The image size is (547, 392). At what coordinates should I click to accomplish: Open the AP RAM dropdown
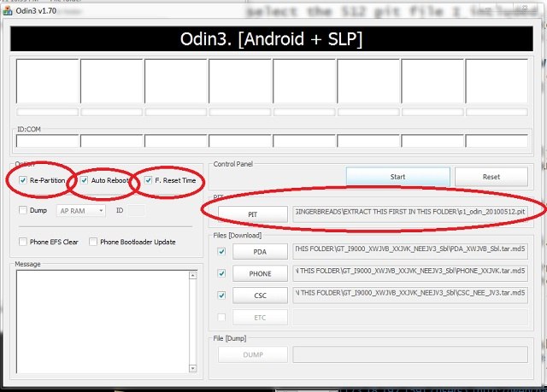81,211
